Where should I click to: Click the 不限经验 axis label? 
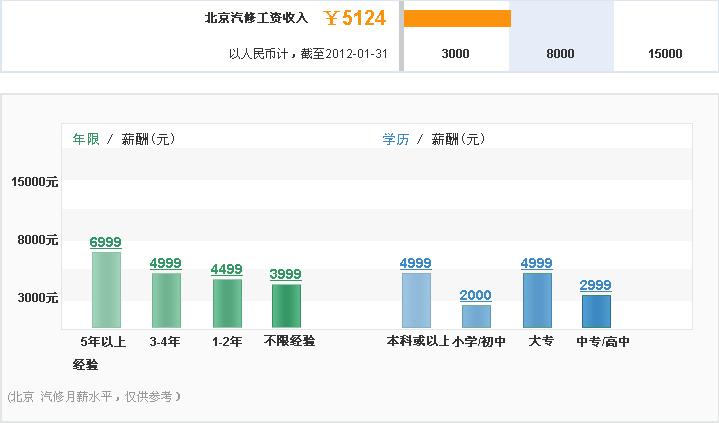[x=289, y=341]
